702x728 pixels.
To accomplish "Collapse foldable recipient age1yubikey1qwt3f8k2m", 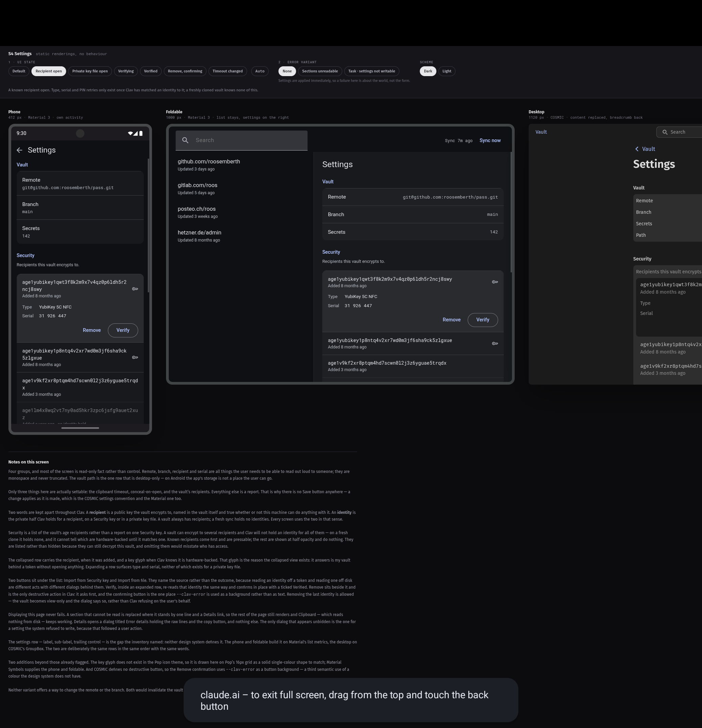I will tap(413, 282).
